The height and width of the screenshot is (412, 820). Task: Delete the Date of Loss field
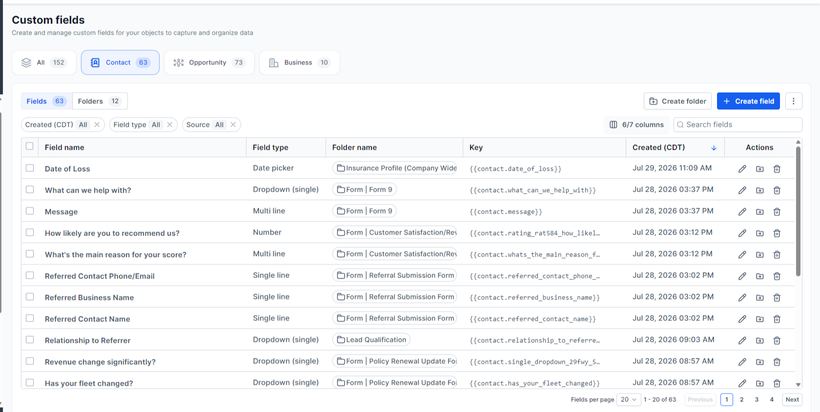click(777, 169)
